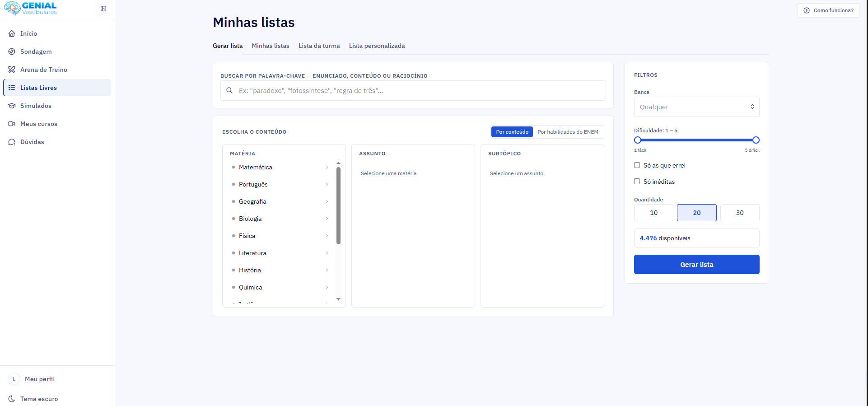Open Simulados section
This screenshot has width=868, height=406.
click(x=57, y=106)
